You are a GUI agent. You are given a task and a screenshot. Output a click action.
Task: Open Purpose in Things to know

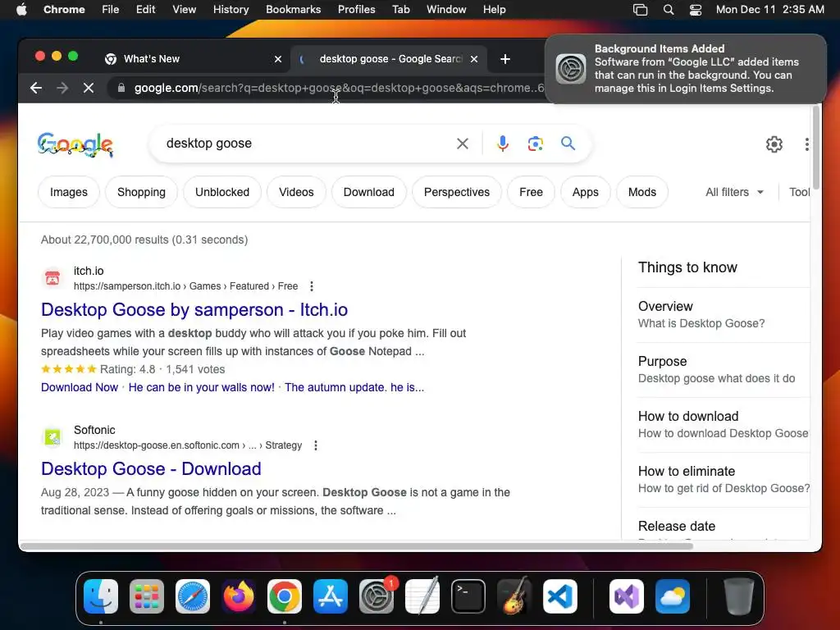[724, 370]
